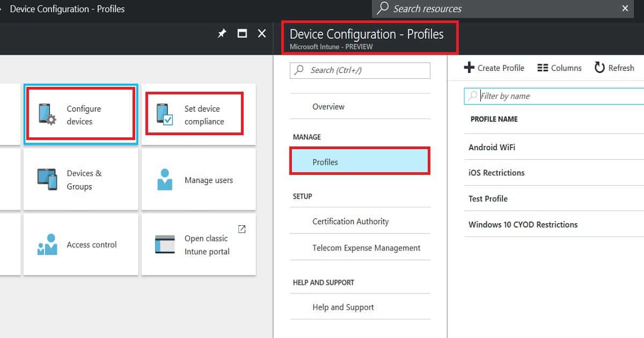Click the Configure devices tile text
The image size is (644, 338).
pos(84,115)
